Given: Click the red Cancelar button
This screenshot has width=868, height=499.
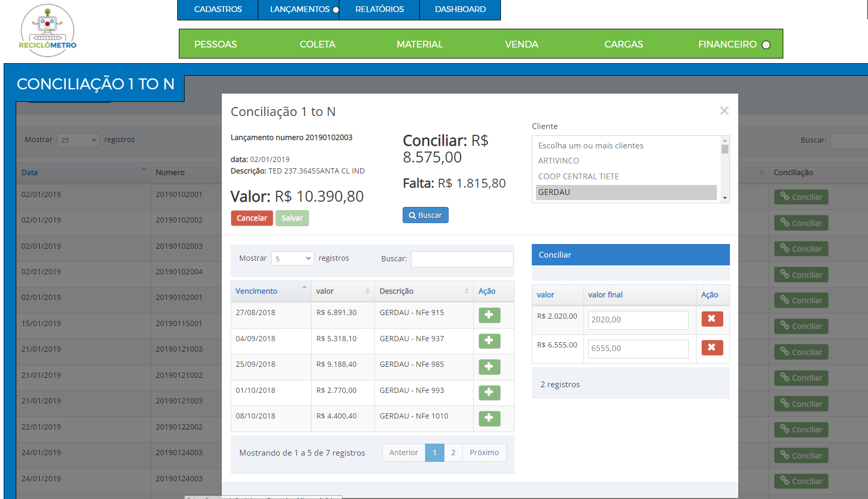Looking at the screenshot, I should (x=252, y=218).
